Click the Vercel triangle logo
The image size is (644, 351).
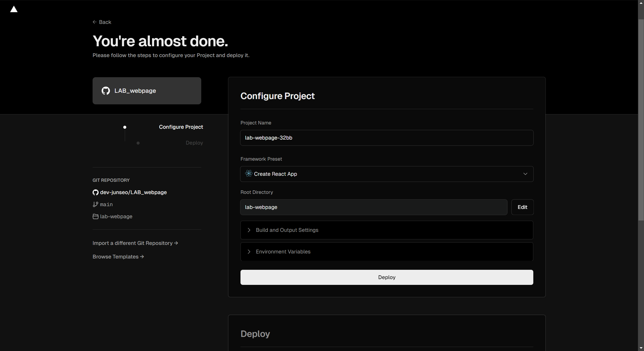[14, 9]
